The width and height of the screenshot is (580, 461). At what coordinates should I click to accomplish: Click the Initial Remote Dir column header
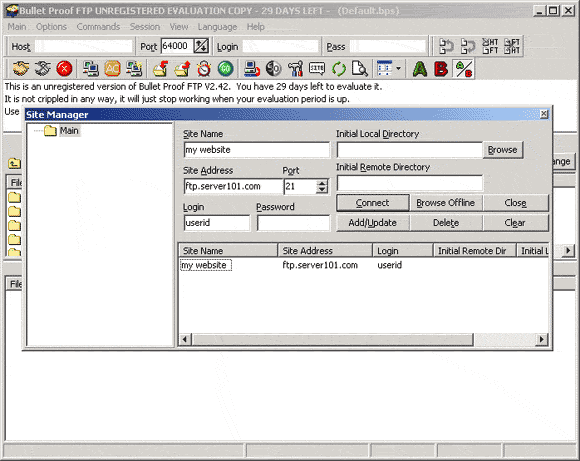point(475,250)
